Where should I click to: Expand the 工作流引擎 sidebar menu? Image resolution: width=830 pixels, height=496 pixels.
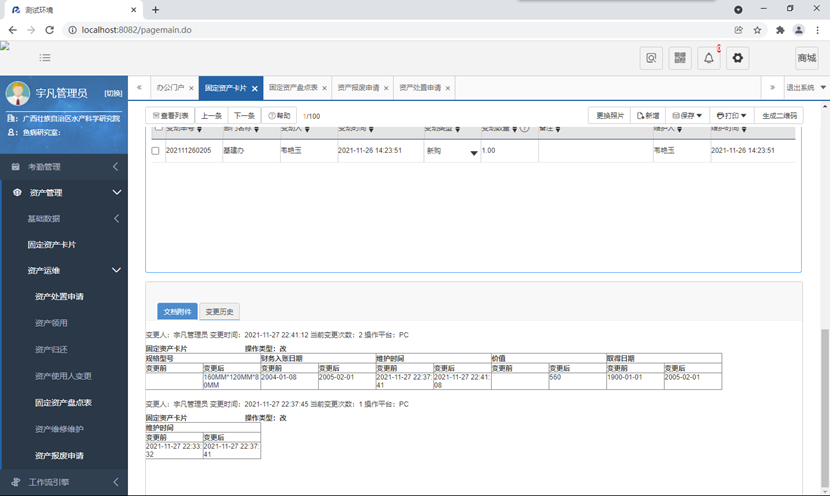64,482
